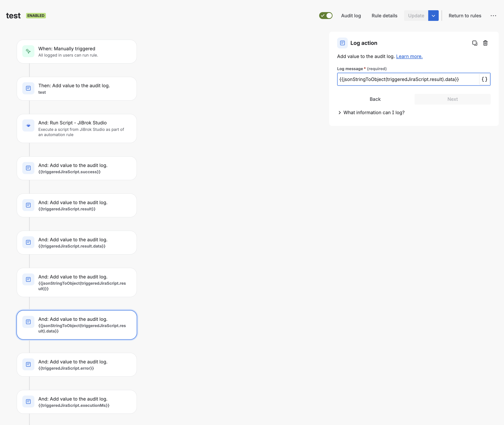The width and height of the screenshot is (504, 425).
Task: Click the manual trigger cursor icon
Action: click(28, 51)
